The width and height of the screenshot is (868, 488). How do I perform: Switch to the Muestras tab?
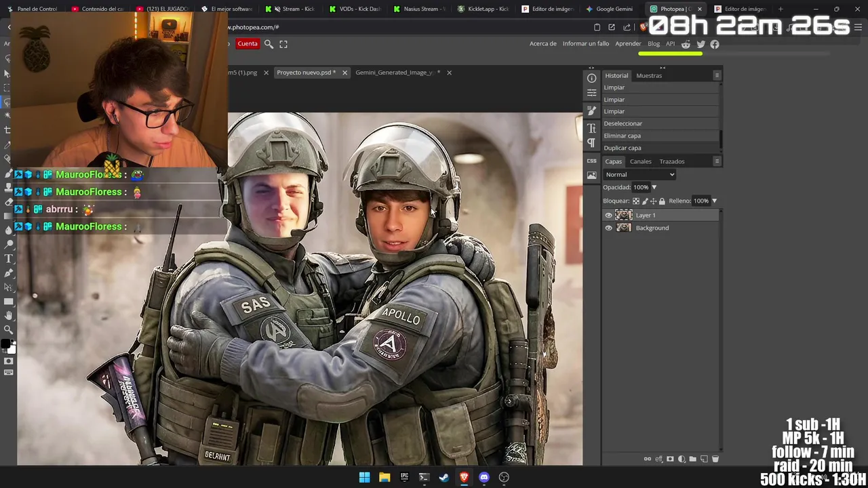coord(649,76)
